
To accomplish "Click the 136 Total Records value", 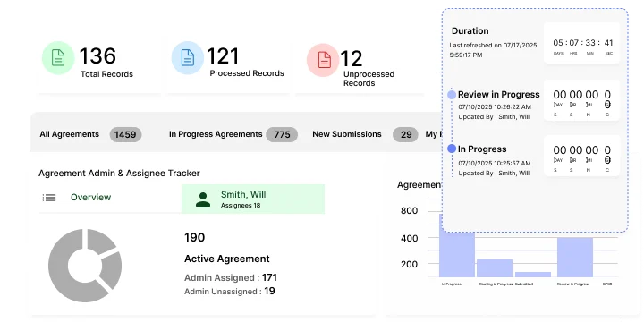I will [x=97, y=55].
